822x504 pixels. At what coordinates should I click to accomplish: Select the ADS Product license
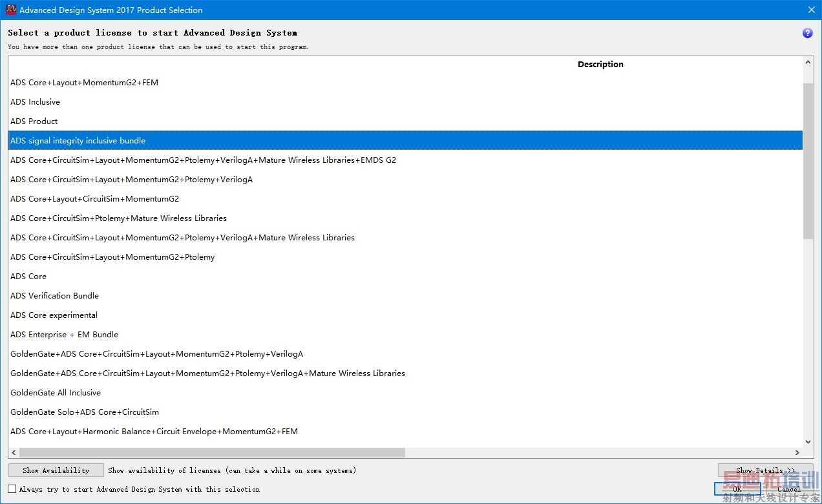pos(405,121)
